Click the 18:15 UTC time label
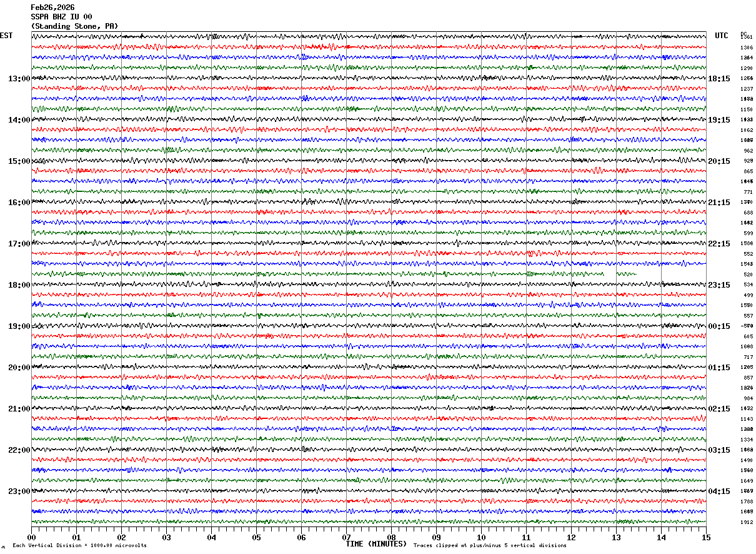Image resolution: width=756 pixels, height=554 pixels. (719, 79)
